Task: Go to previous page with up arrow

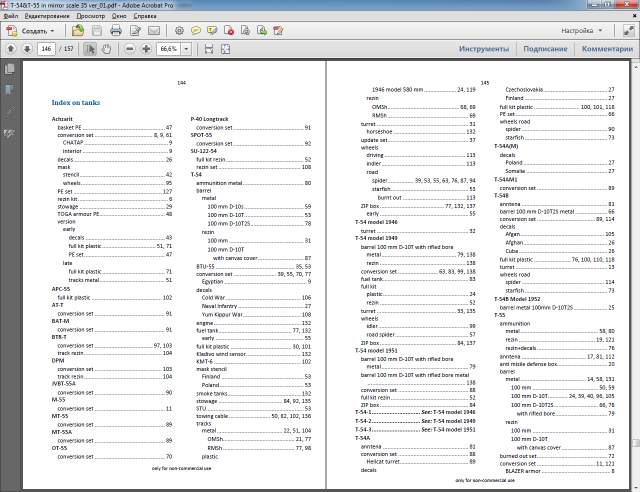Action: click(10, 48)
